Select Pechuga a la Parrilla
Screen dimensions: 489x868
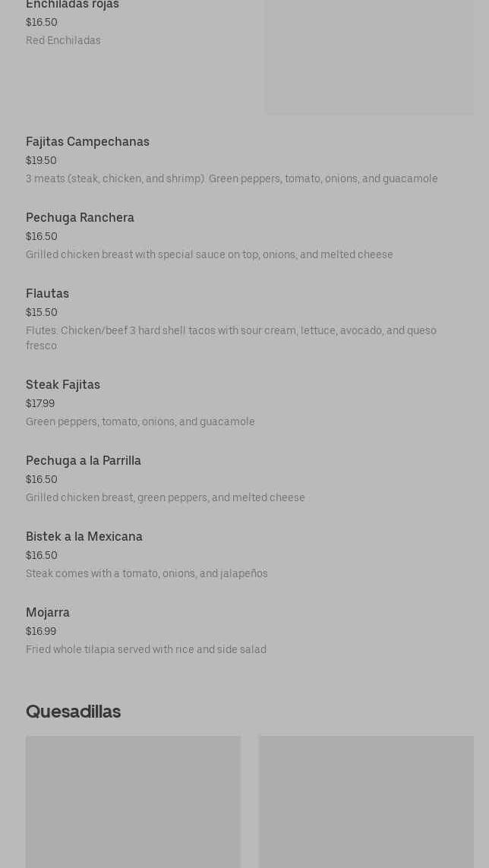click(x=84, y=461)
